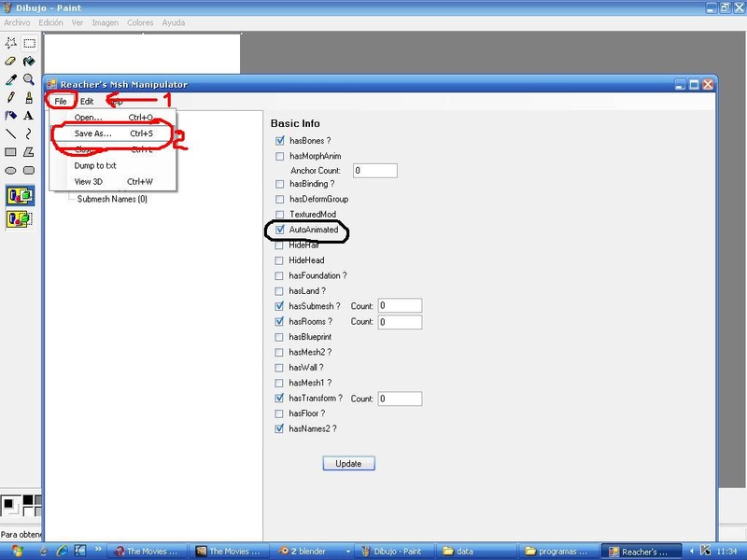Select transparent selection mode option in Paint
The height and width of the screenshot is (560, 747).
coord(20,219)
